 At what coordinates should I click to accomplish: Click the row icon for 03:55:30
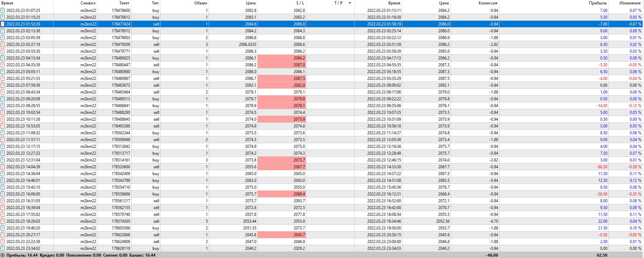tap(3, 51)
